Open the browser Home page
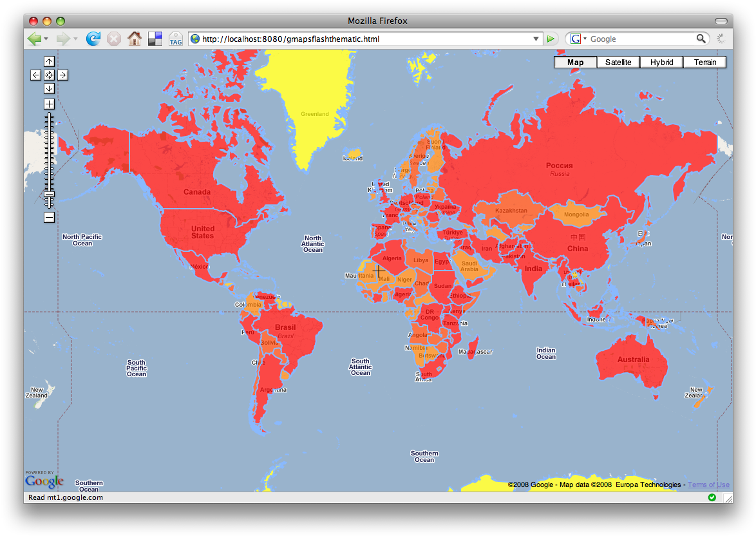Image resolution: width=756 pixels, height=536 pixels. (134, 39)
